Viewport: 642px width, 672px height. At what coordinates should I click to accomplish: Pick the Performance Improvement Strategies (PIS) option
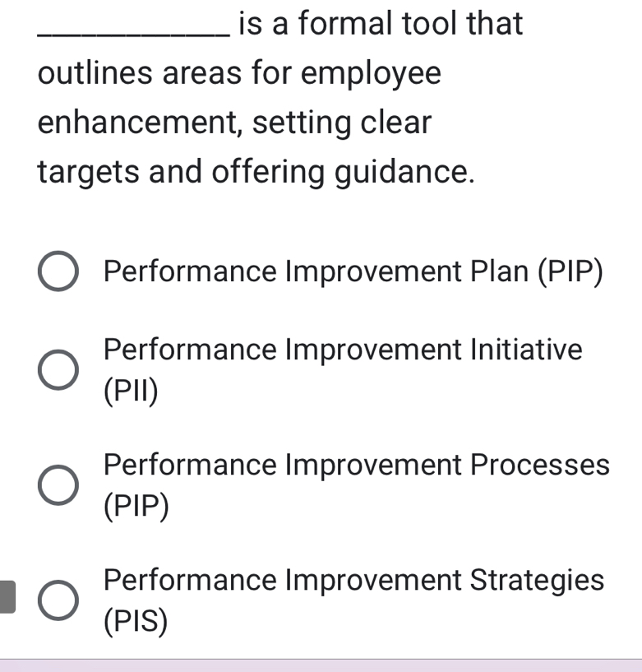58,600
